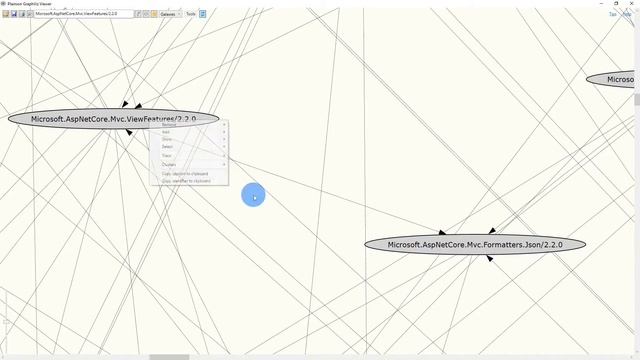
Task: Choose Add in the context menu
Action: [x=190, y=132]
